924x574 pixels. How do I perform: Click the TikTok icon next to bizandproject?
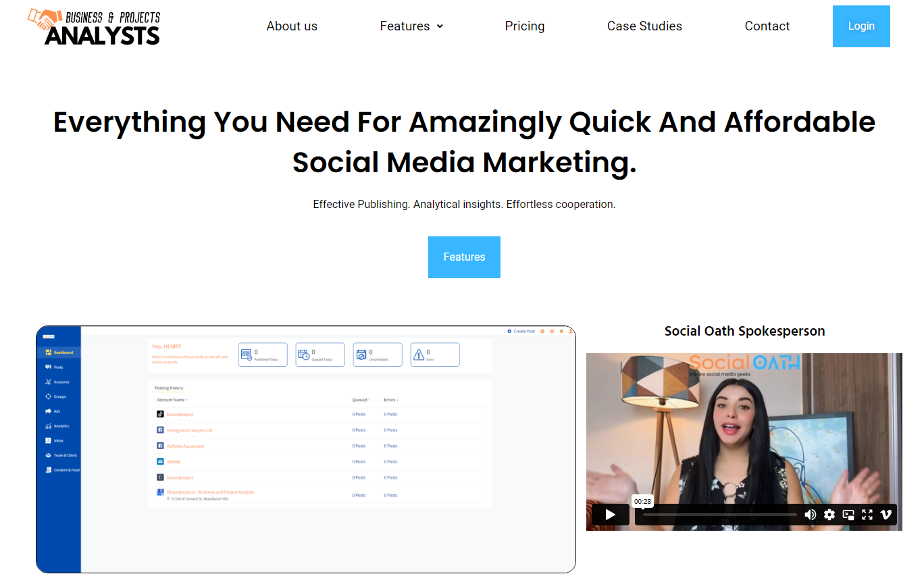[x=160, y=414]
